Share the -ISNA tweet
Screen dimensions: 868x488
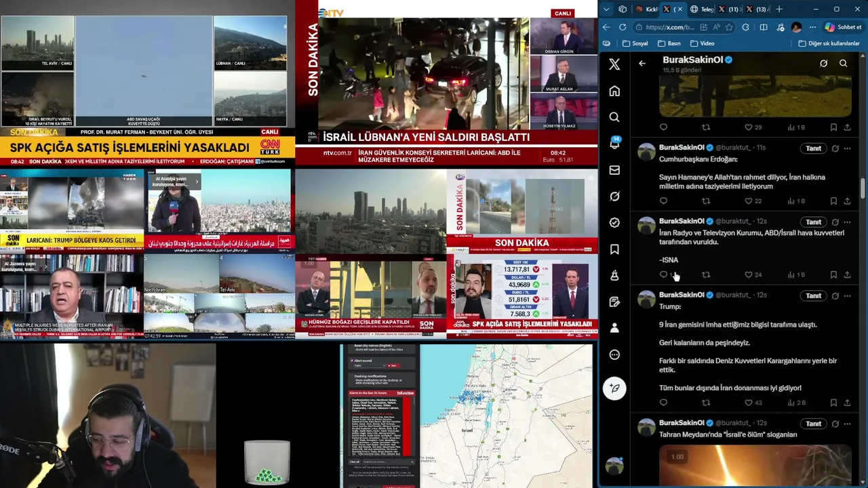click(847, 275)
